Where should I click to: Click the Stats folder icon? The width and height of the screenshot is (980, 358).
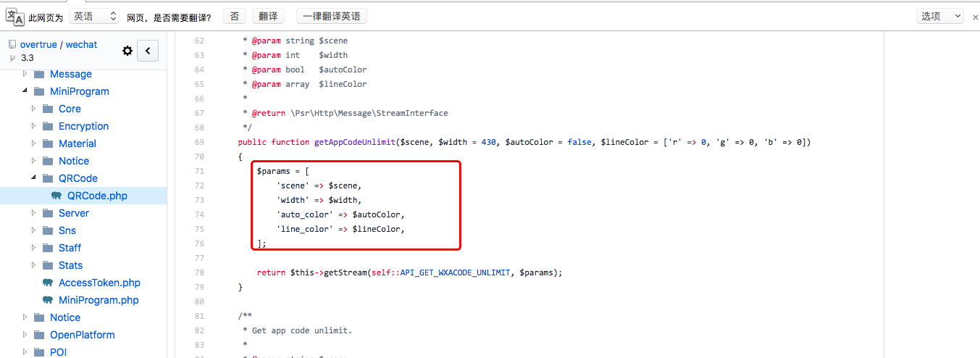[48, 265]
